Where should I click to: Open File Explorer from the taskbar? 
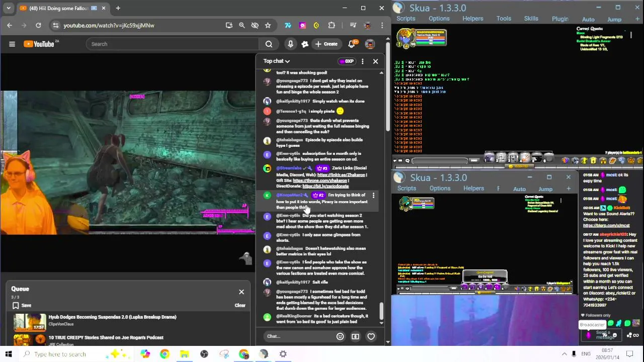184,354
